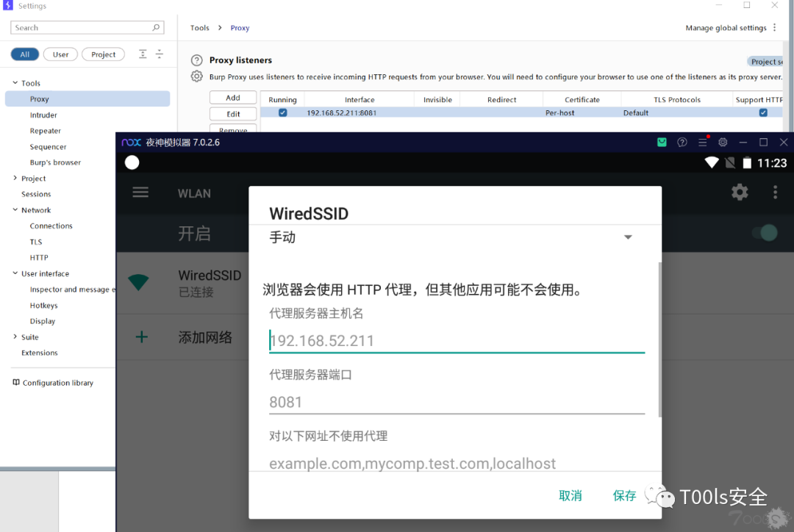Click the no-SIM status bar icon
This screenshot has width=794, height=532.
click(730, 162)
